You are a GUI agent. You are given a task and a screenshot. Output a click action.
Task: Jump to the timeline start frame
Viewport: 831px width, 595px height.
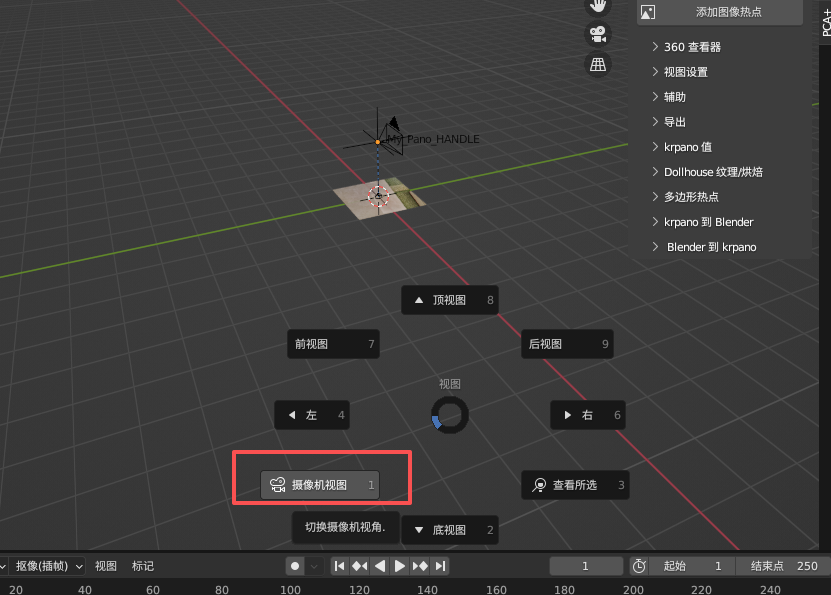[340, 566]
